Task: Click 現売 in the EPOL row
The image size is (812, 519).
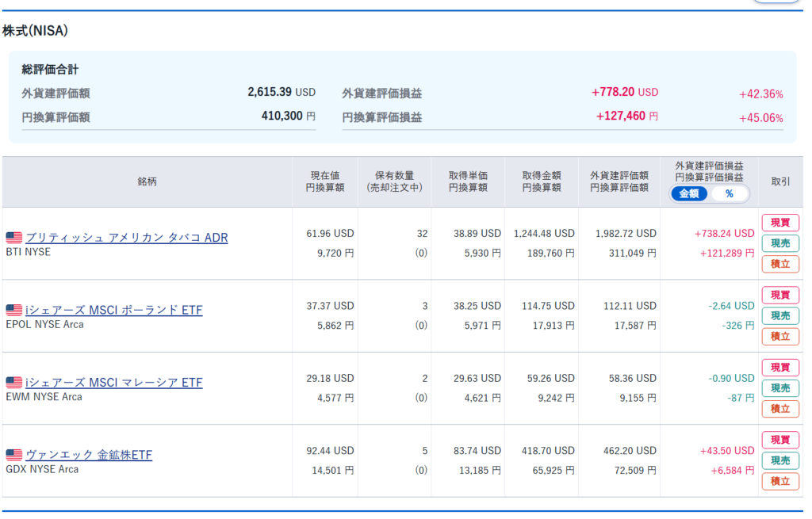Action: 780,315
